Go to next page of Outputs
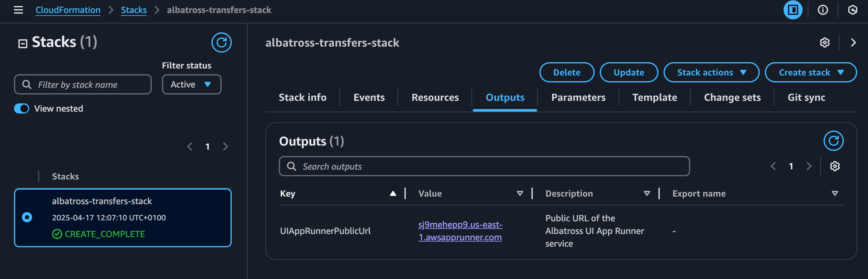Screen dimensions: 868x279 click(809, 166)
